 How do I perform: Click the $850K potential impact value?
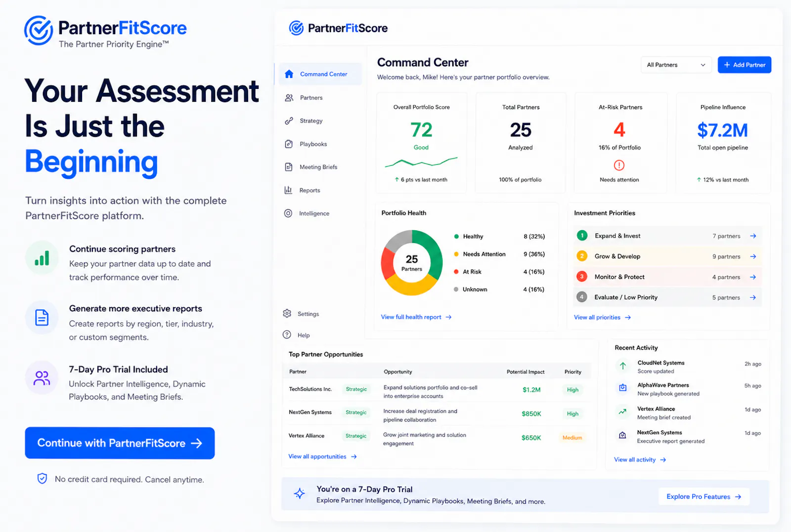coord(531,414)
